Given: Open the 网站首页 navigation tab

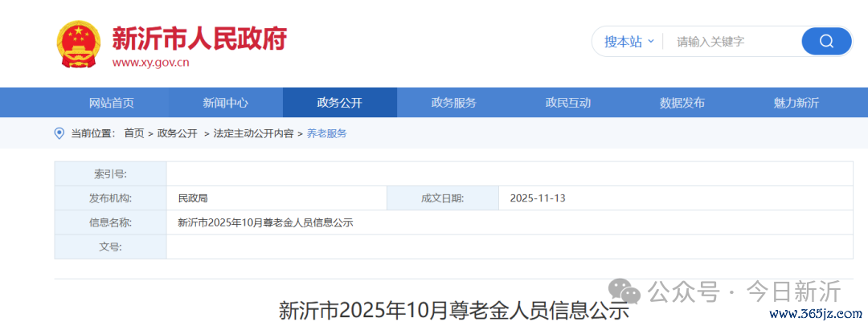Looking at the screenshot, I should 111,103.
